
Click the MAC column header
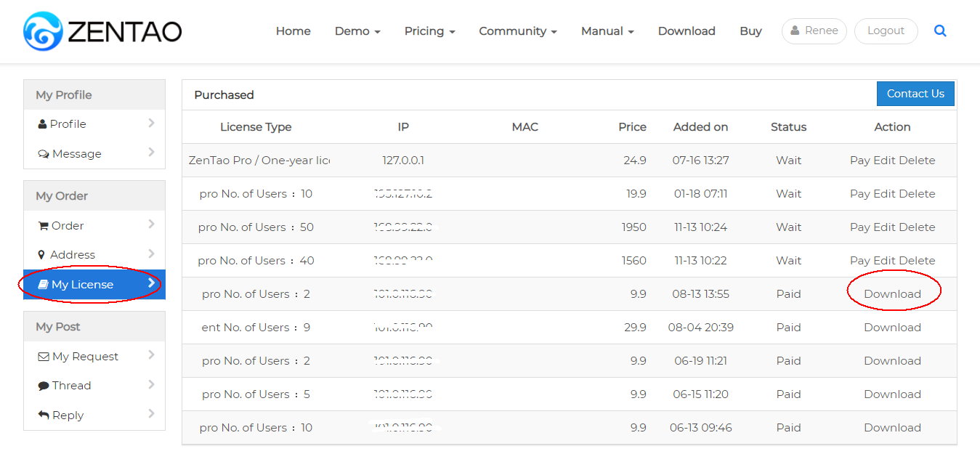525,127
